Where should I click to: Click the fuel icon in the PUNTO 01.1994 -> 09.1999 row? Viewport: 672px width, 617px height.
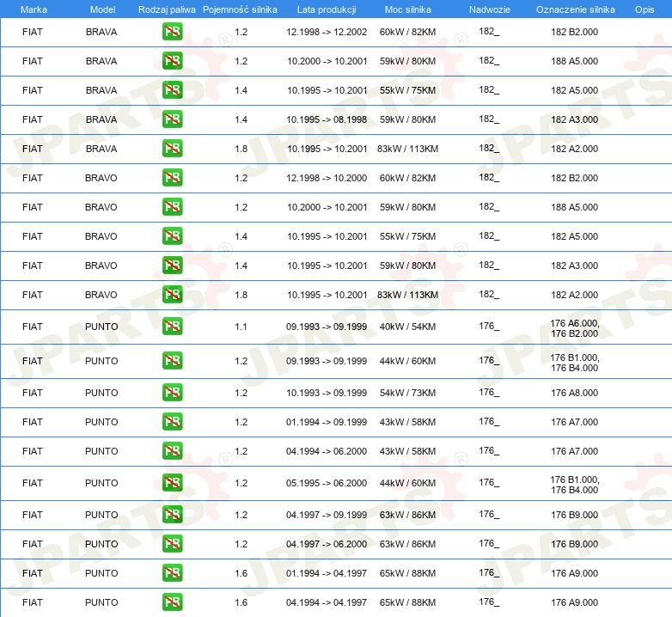[x=172, y=422]
